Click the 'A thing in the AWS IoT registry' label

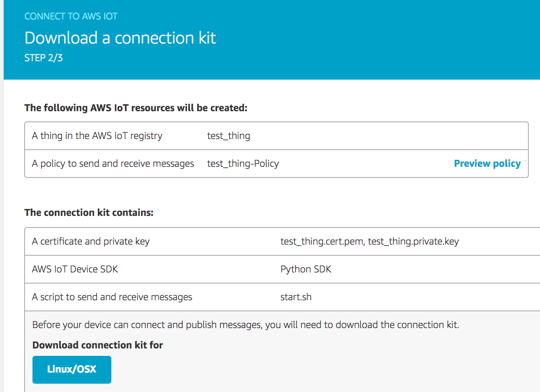click(97, 136)
